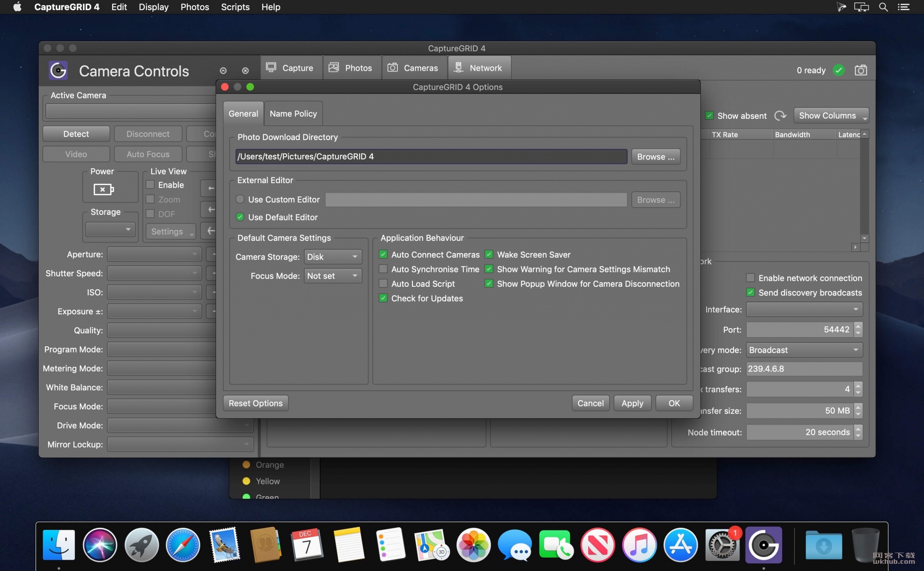This screenshot has width=924, height=571.
Task: Open Launchpad rocket icon in Dock
Action: click(141, 545)
